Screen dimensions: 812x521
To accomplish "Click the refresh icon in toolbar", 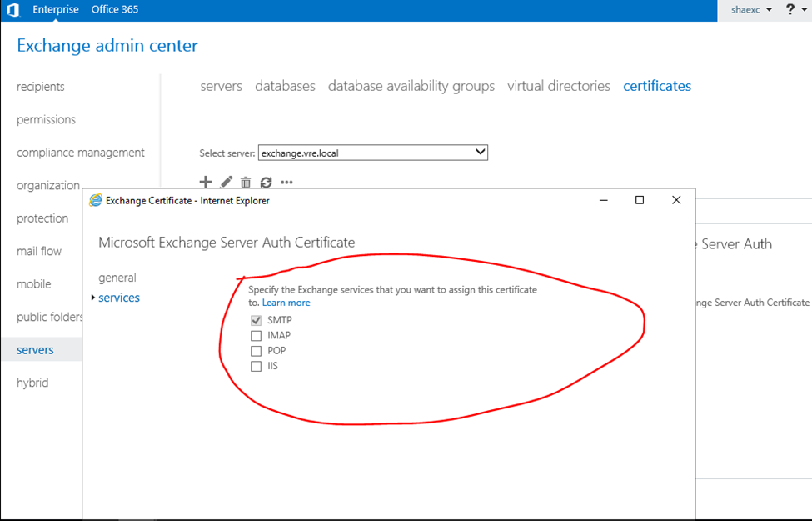I will 266,182.
